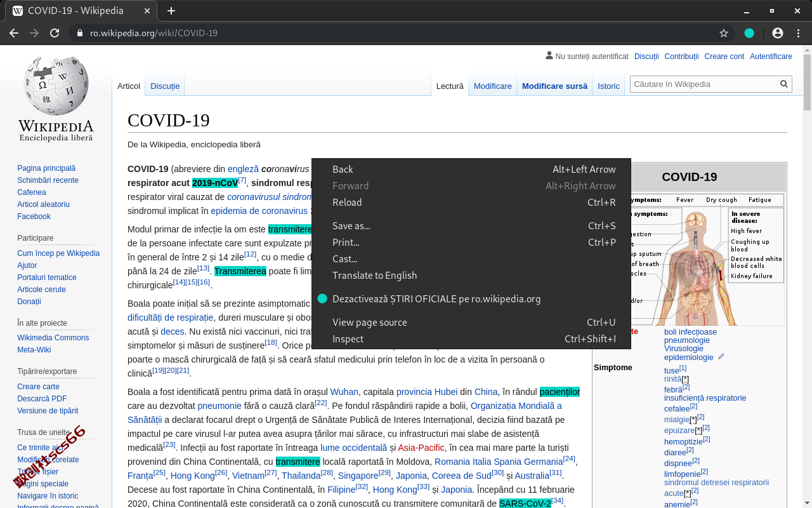
Task: Click Creare carte link
Action: [38, 387]
